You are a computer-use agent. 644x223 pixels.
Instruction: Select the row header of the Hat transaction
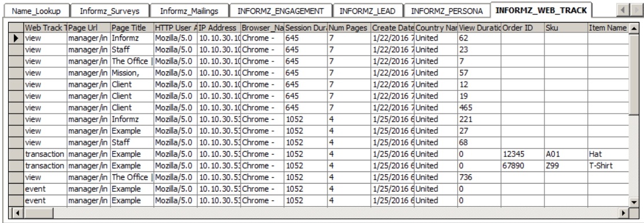pyautogui.click(x=16, y=154)
